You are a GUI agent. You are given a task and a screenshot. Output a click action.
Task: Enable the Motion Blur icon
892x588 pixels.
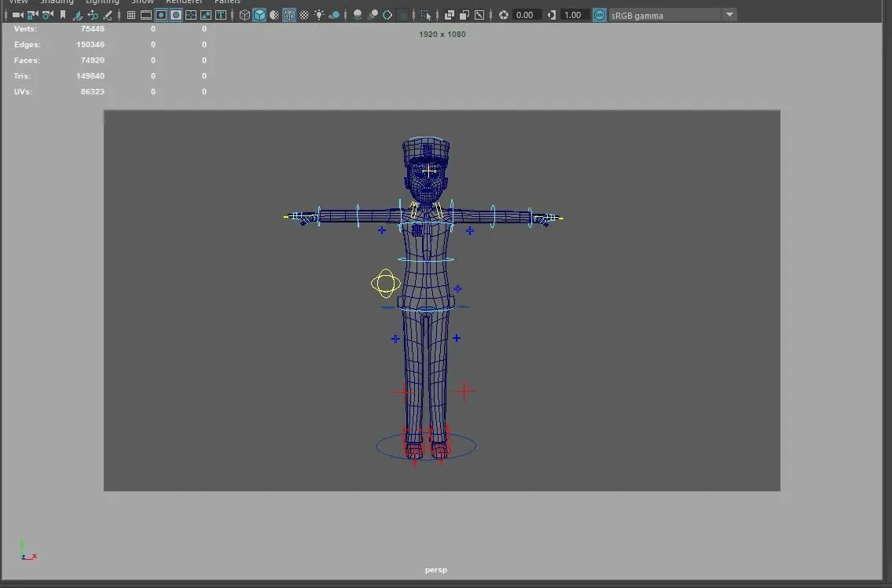click(373, 16)
